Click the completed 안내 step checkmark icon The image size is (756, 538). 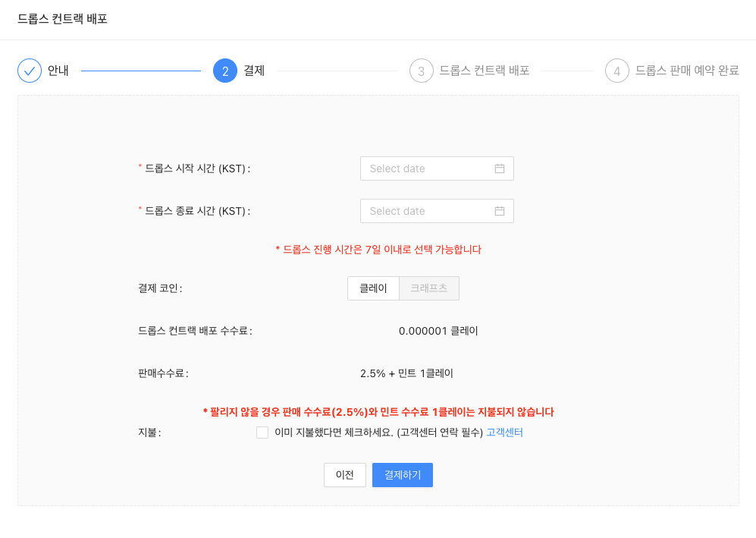[30, 71]
